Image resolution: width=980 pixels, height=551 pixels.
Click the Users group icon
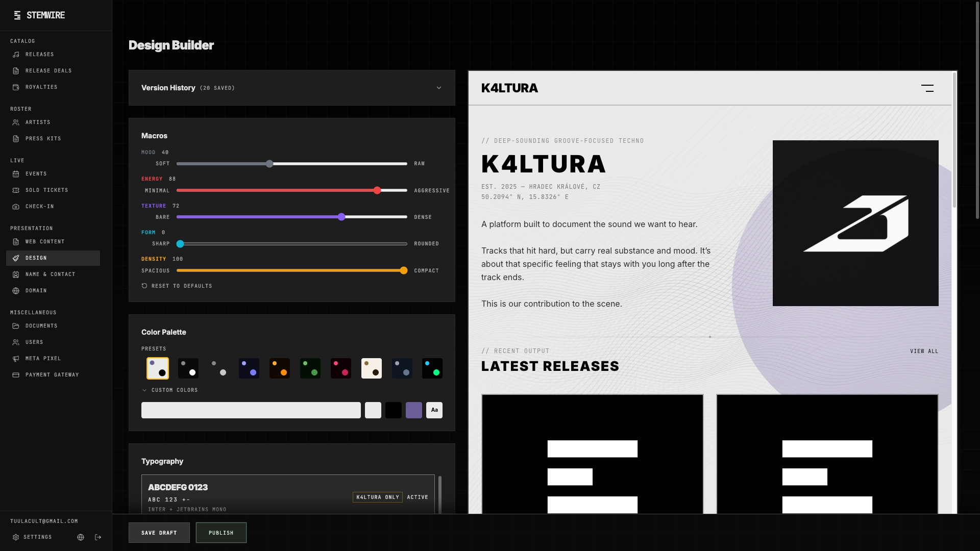coord(16,342)
